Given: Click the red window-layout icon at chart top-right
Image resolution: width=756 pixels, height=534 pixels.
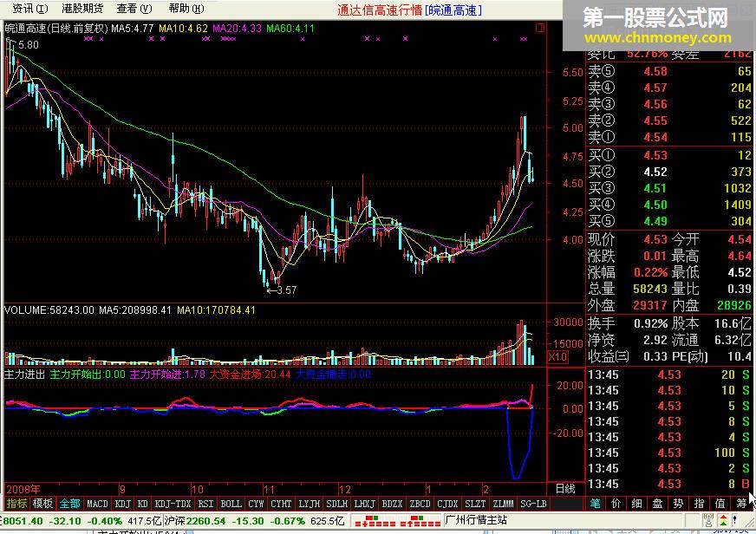Looking at the screenshot, I should tap(540, 28).
